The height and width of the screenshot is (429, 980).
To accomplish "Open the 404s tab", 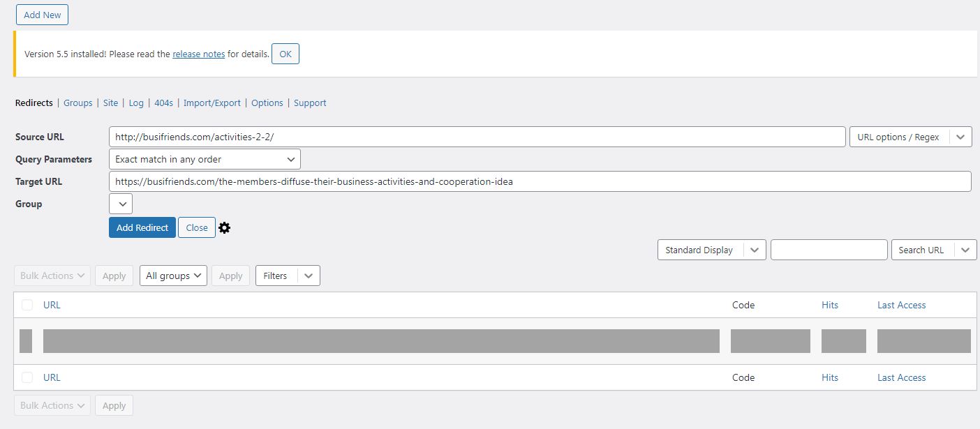I will tap(163, 103).
